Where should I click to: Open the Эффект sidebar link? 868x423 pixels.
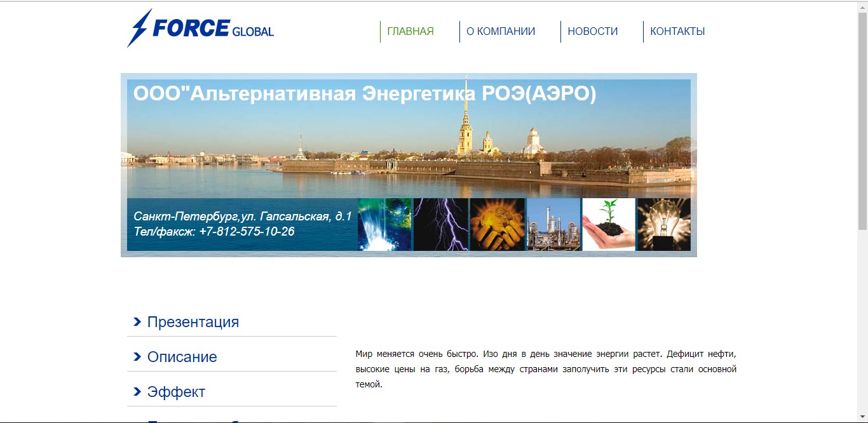coord(176,392)
